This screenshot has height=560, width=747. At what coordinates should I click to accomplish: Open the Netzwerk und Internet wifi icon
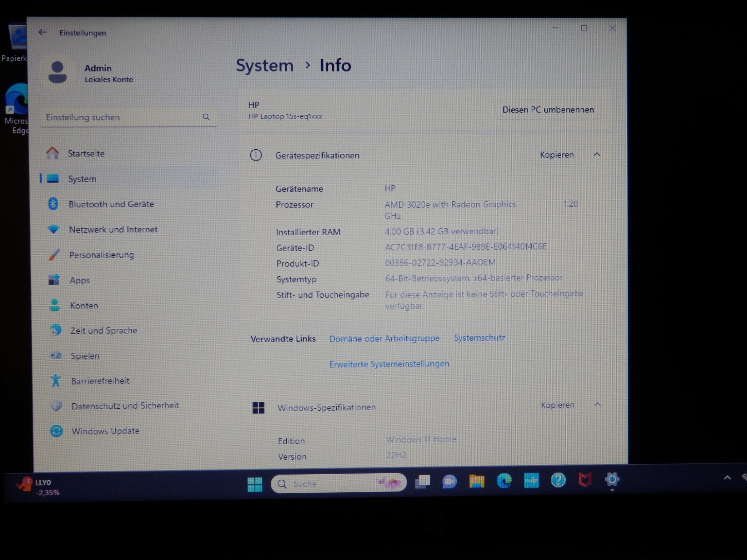54,229
